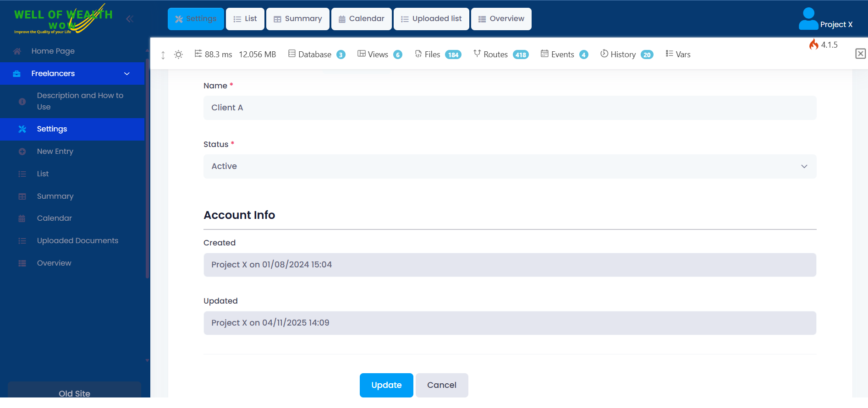Switch to the List top tab

point(245,19)
